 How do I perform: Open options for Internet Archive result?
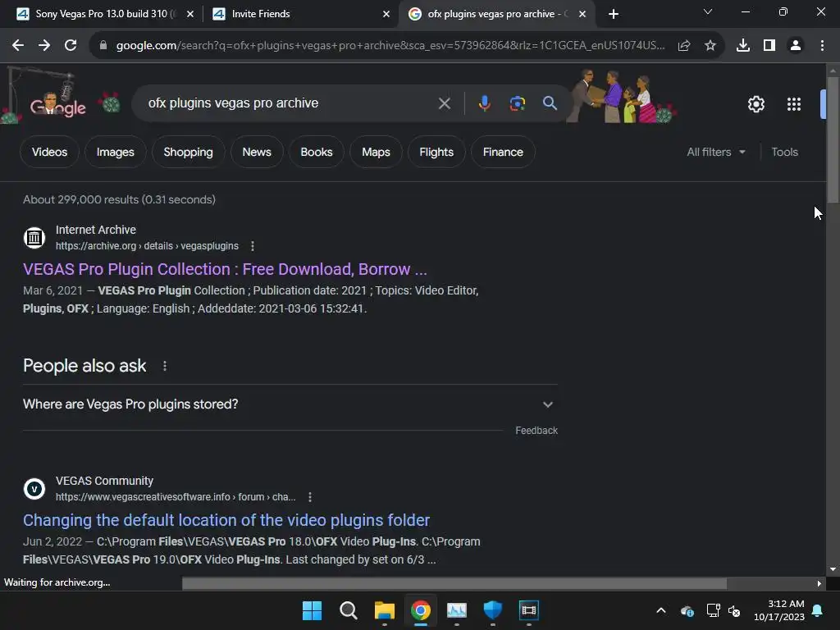tap(253, 246)
